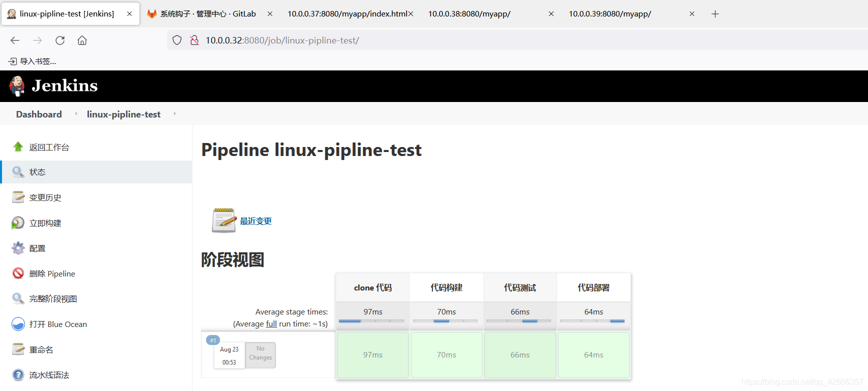Screen dimensions: 868x391
Task: Click the 导入书签 bookmark import icon
Action: click(x=12, y=61)
